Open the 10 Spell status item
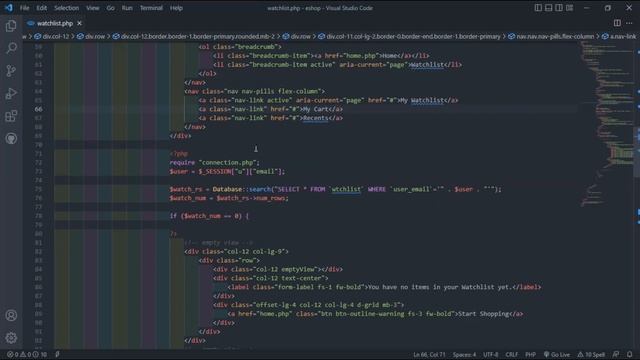Screen dimensions: 640x360 pos(591,354)
